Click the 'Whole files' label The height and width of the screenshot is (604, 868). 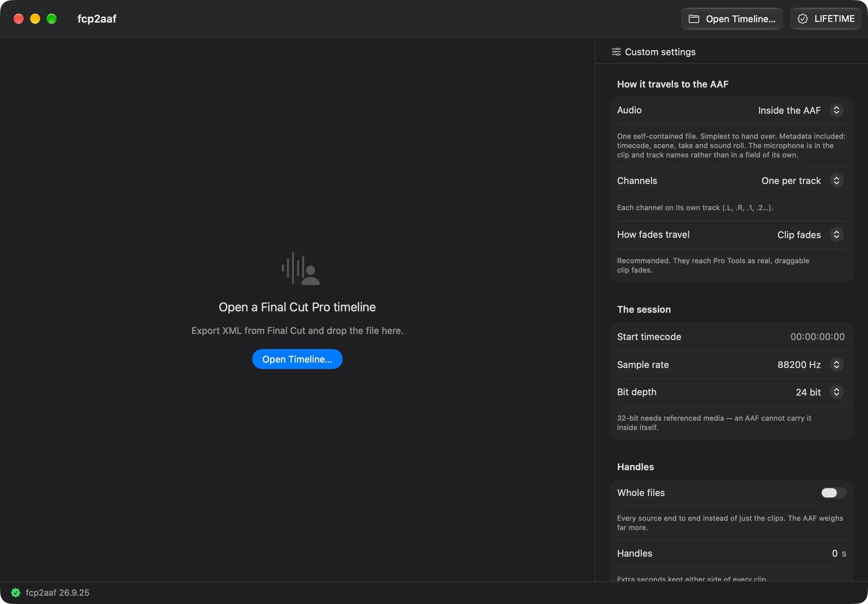(x=641, y=493)
